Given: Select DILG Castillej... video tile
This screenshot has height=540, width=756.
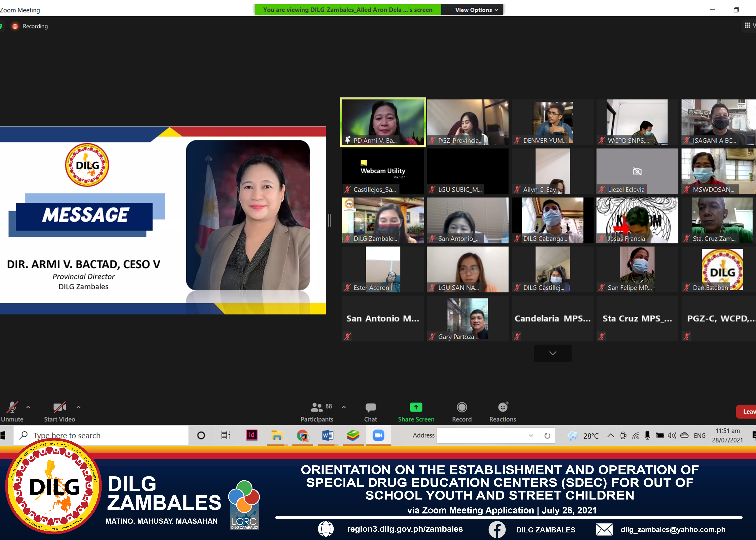Looking at the screenshot, I should (552, 269).
